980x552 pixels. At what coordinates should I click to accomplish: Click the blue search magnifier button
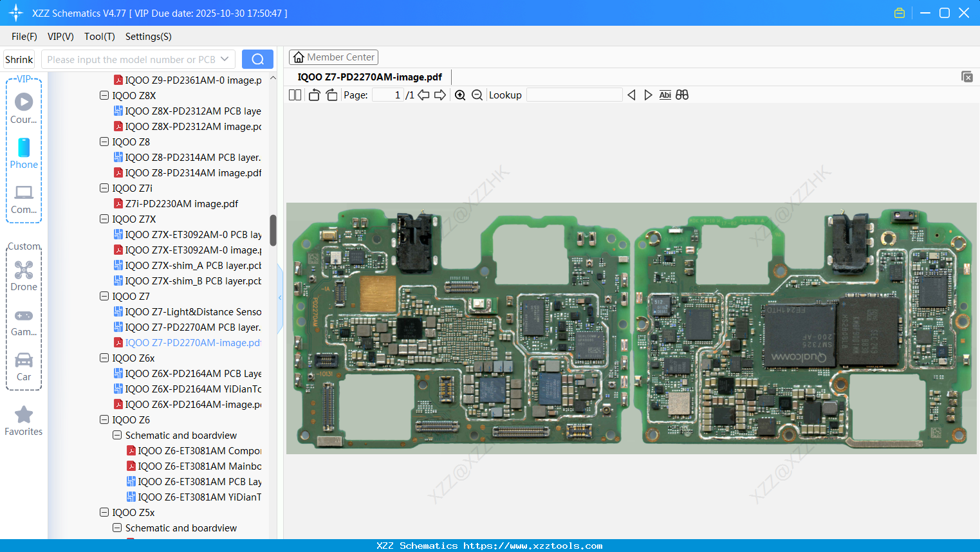point(257,59)
